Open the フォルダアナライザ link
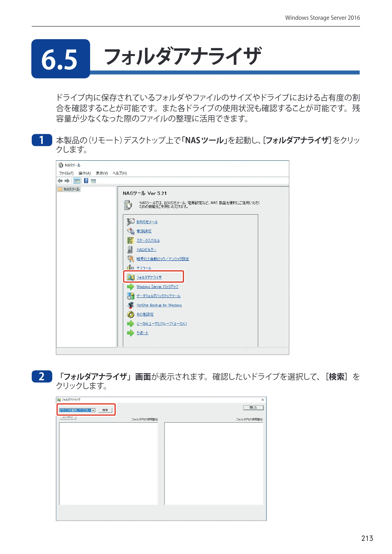 149,277
